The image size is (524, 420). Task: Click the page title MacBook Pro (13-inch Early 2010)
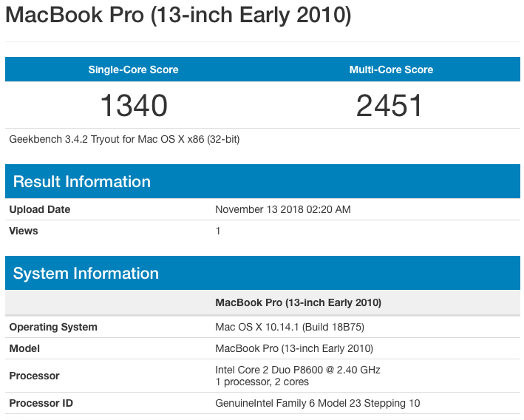(x=178, y=16)
